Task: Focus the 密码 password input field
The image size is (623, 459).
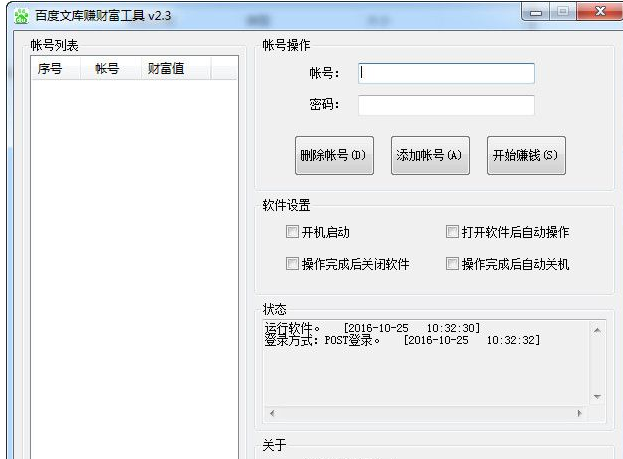Action: tap(446, 105)
